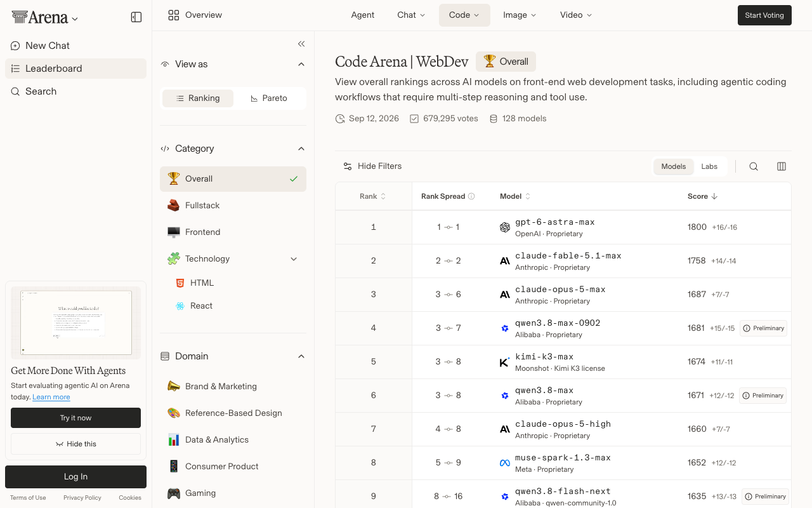Collapse the filter panel with double chevron
Screen dimensions: 812x508
301,44
